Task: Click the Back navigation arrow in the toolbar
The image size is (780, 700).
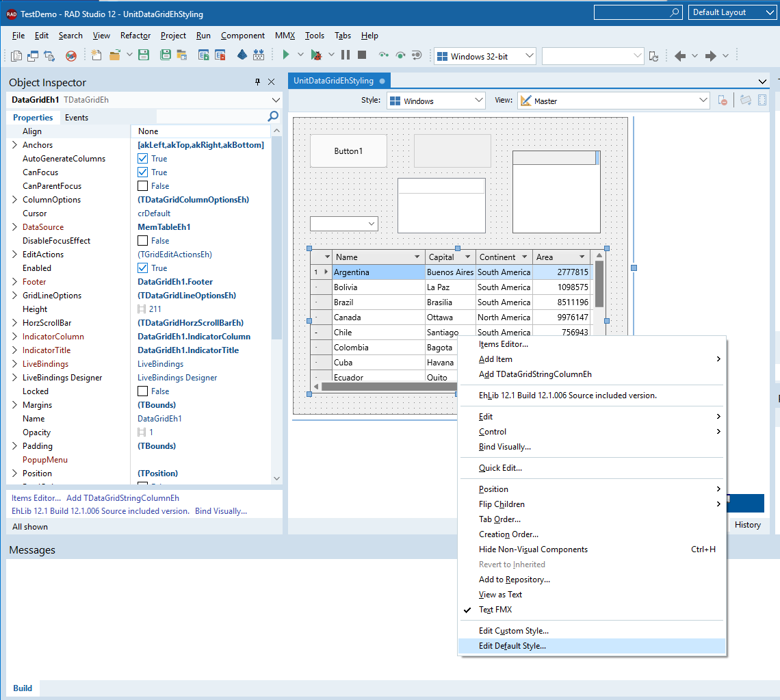Action: tap(680, 56)
